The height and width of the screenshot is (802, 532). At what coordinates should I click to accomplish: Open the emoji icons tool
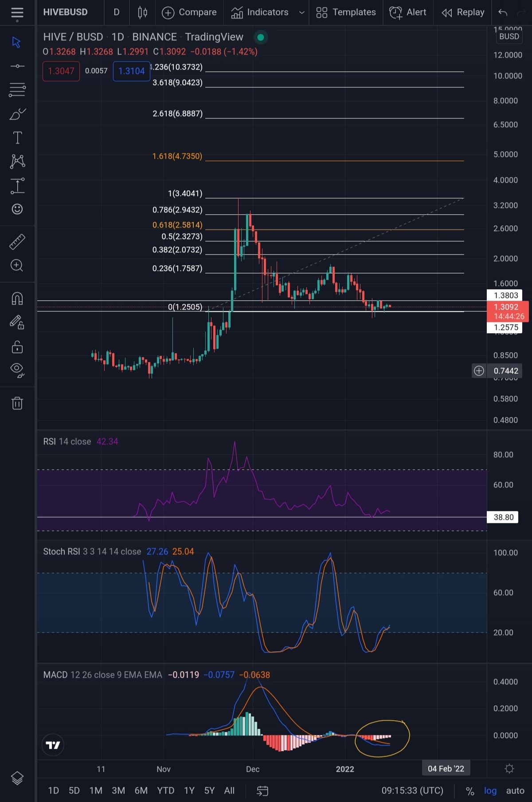[17, 209]
